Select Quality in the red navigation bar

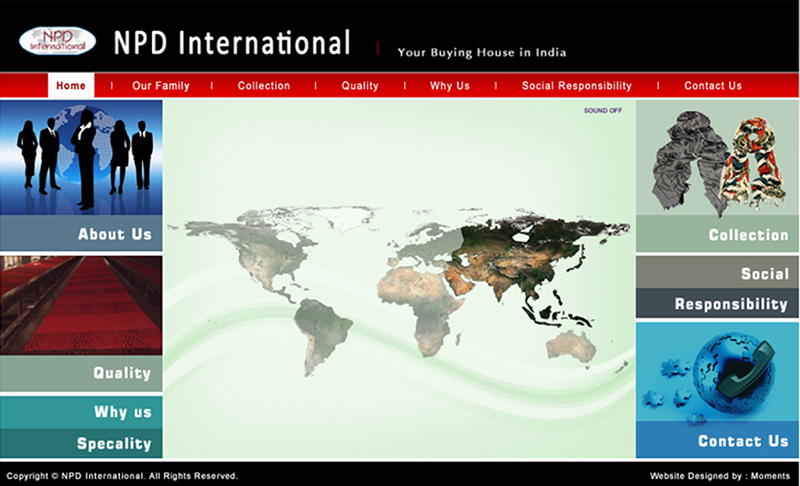tap(360, 86)
